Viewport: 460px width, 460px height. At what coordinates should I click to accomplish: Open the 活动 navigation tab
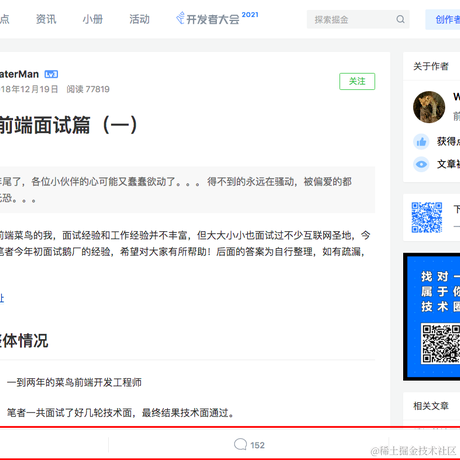(139, 19)
